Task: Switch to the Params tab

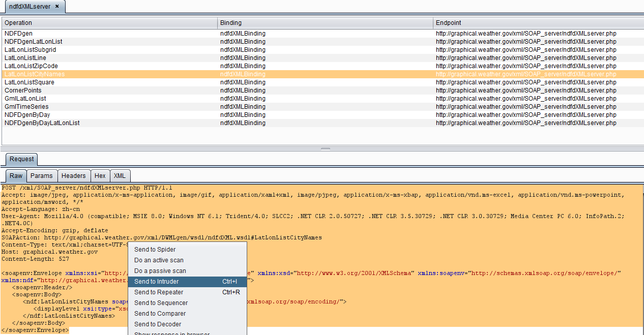Action: click(x=41, y=176)
